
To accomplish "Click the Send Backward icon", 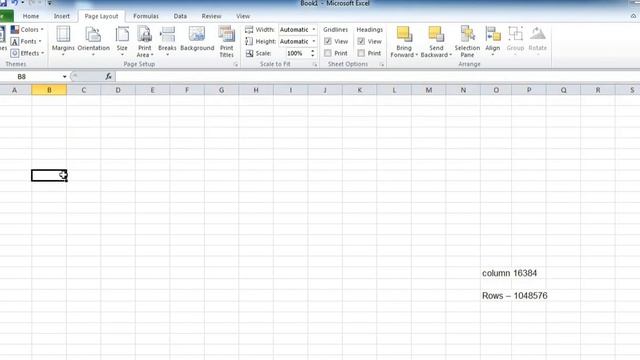I will click(436, 35).
